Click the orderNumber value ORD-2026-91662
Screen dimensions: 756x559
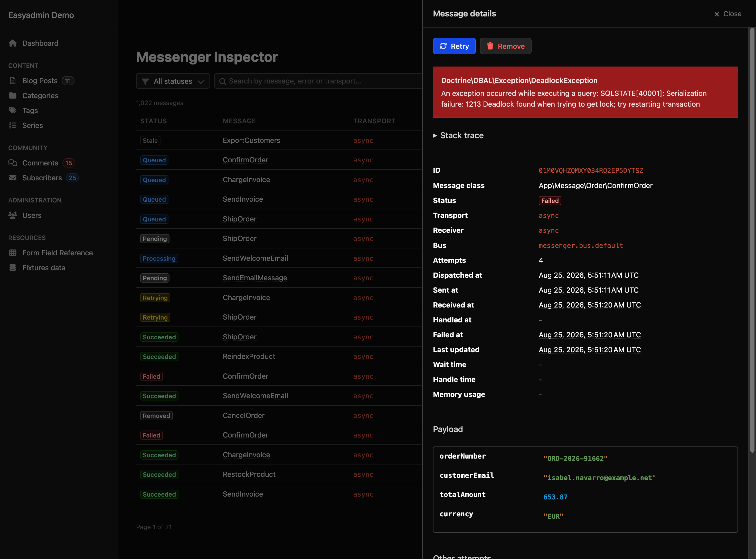(575, 459)
